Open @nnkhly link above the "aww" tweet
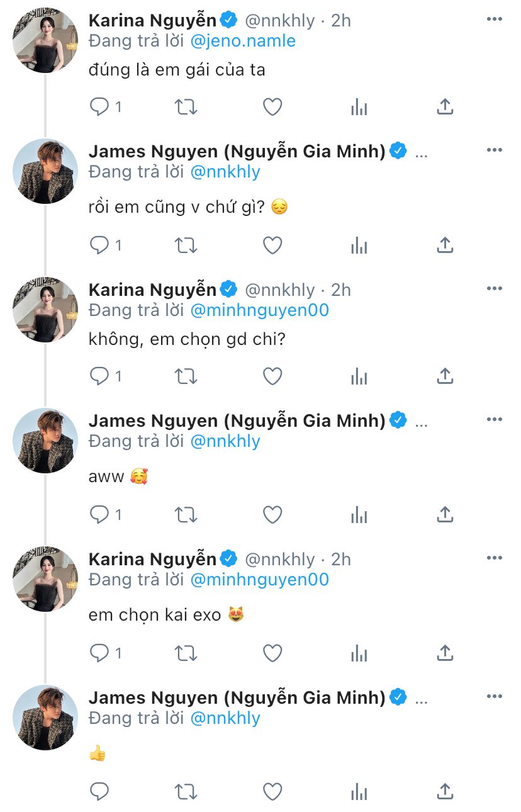Image resolution: width=521 pixels, height=812 pixels. [225, 441]
